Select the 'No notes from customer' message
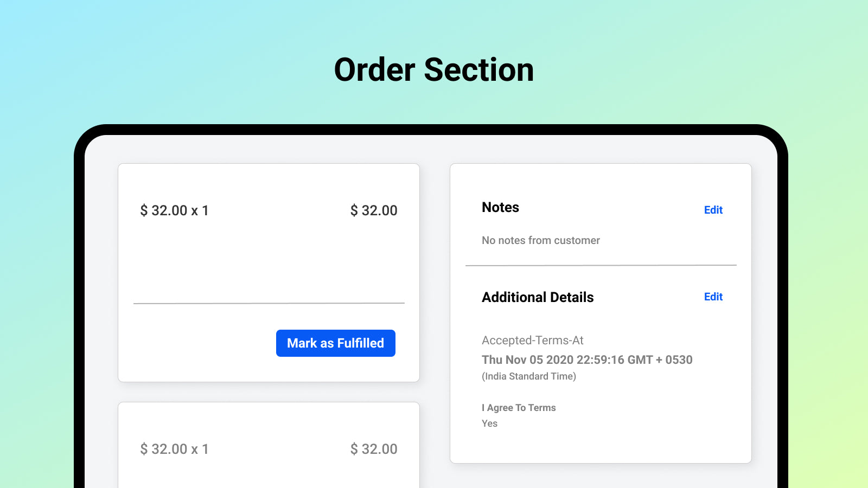 540,240
